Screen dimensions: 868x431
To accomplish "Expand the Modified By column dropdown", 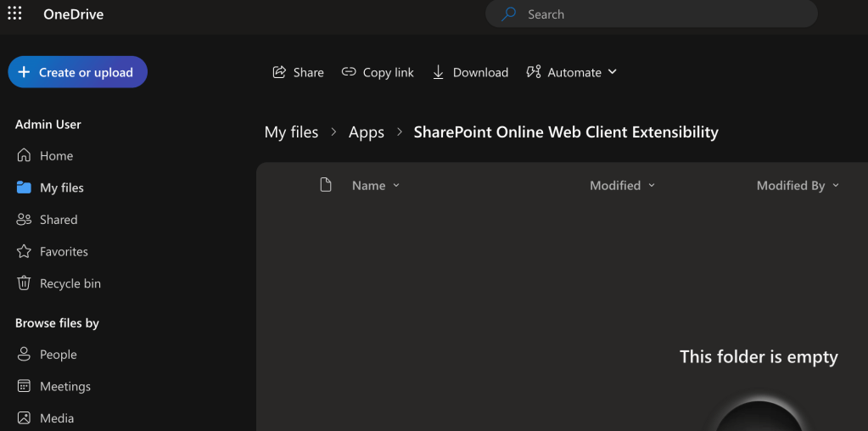I will 836,186.
